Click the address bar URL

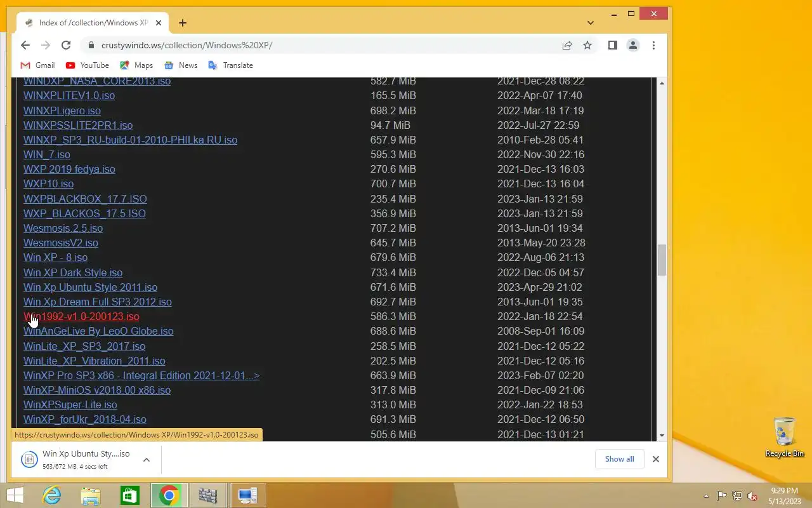point(187,45)
